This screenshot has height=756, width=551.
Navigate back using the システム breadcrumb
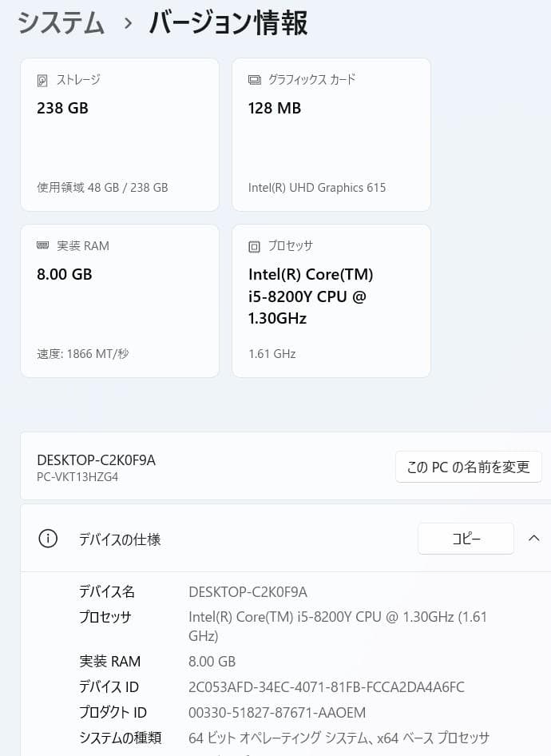[x=60, y=22]
